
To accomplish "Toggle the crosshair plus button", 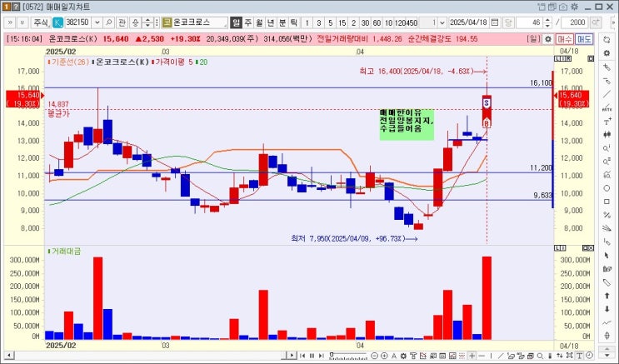I will tap(472, 356).
